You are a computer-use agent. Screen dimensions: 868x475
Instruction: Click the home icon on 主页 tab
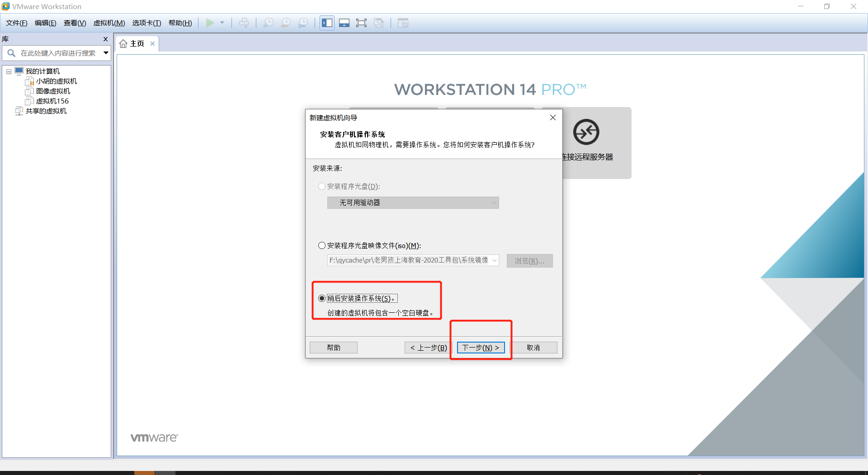123,44
